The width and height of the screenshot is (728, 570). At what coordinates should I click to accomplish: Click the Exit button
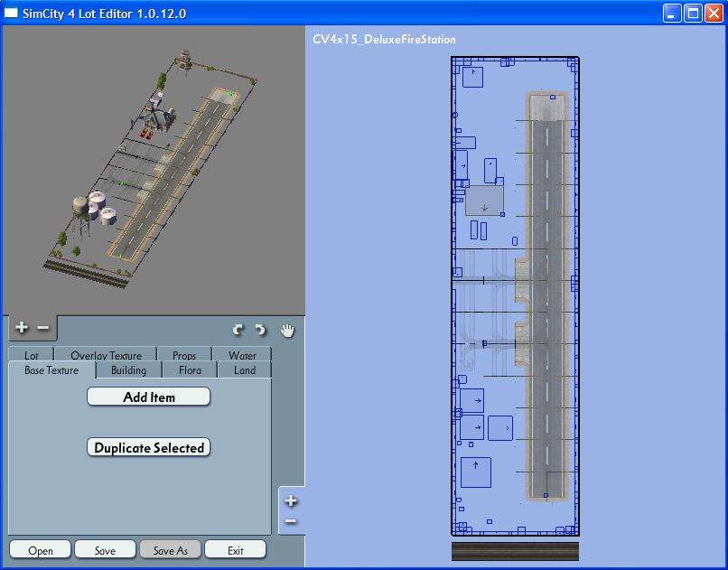pyautogui.click(x=236, y=550)
